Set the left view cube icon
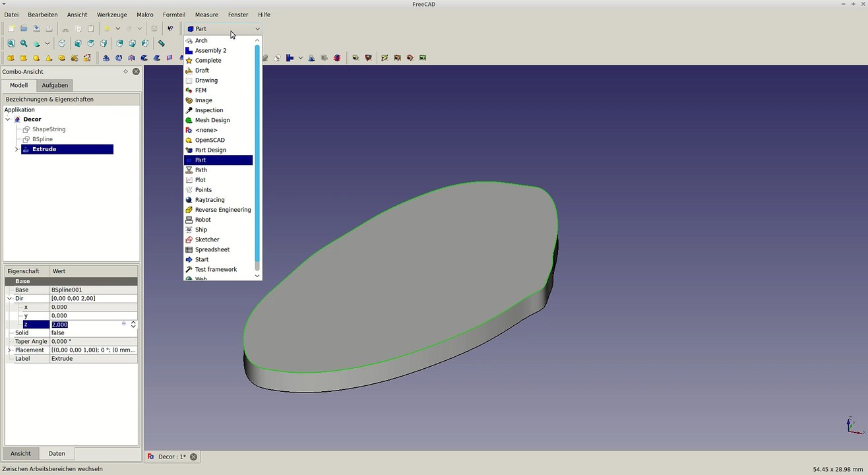 coord(144,44)
